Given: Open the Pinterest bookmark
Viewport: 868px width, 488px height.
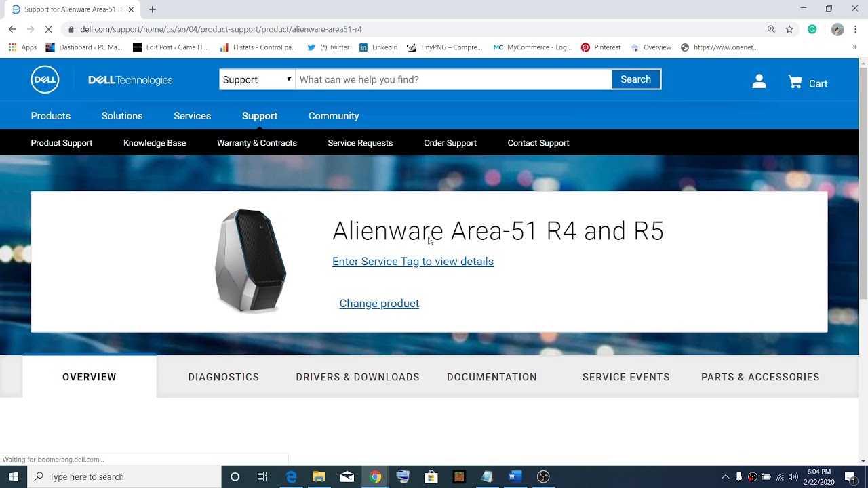Looking at the screenshot, I should [601, 47].
